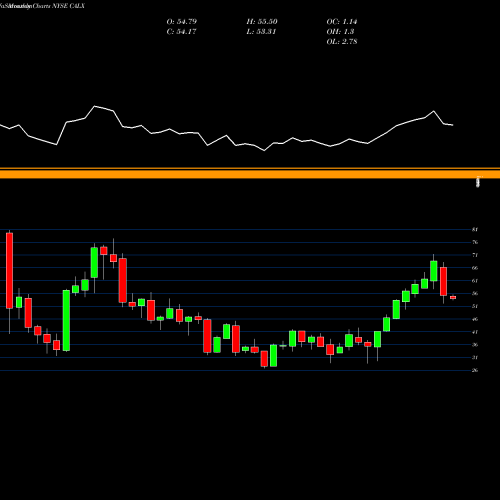The height and width of the screenshot is (500, 500).
Task: Click the open price value O: 54.79
Action: coord(182,22)
